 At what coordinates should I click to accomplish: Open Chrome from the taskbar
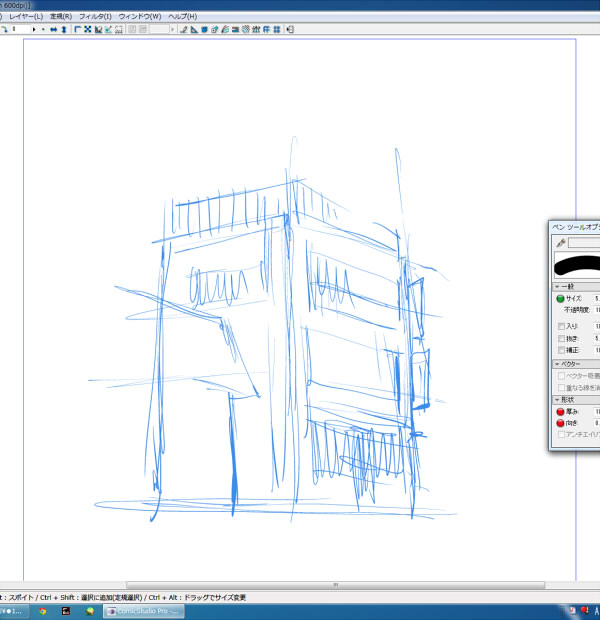coord(42,611)
